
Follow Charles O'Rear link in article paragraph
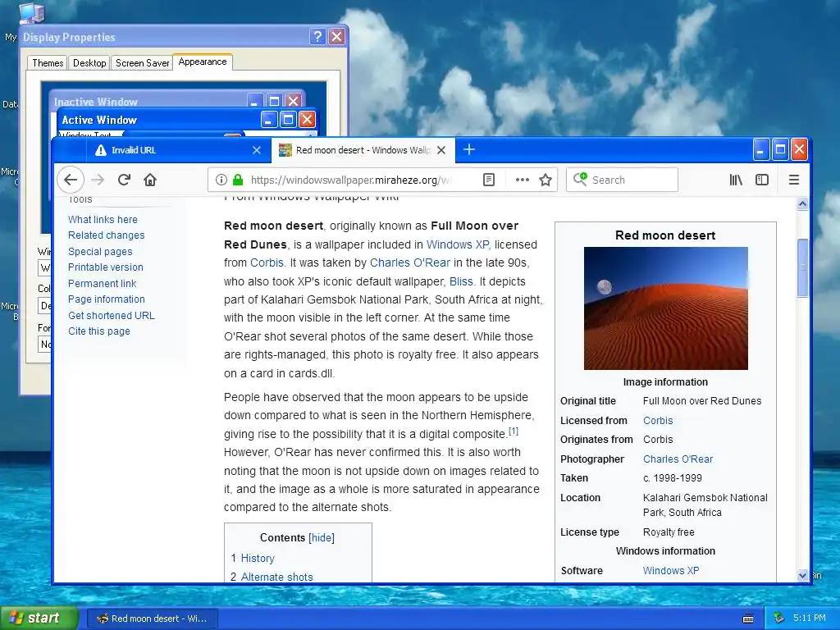(410, 262)
